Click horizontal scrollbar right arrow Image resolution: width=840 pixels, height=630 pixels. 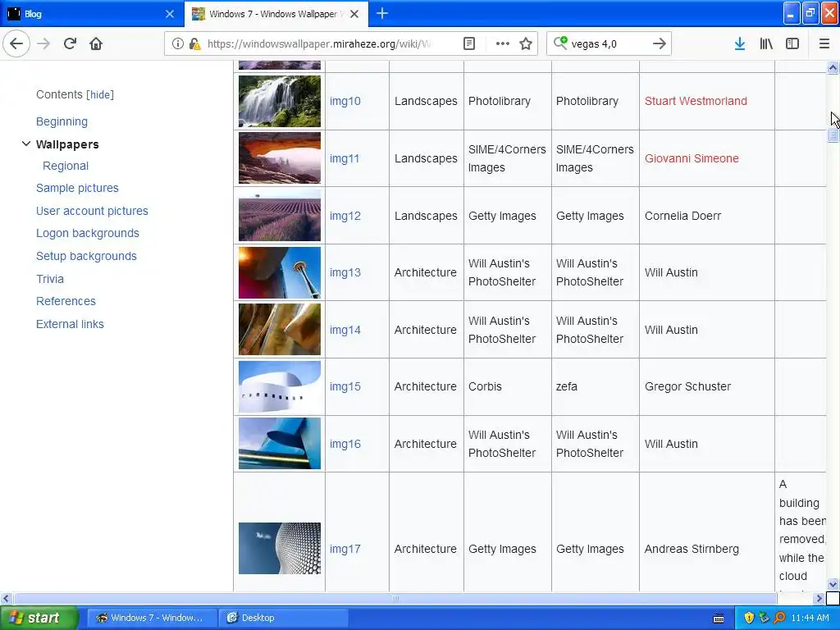pyautogui.click(x=819, y=598)
